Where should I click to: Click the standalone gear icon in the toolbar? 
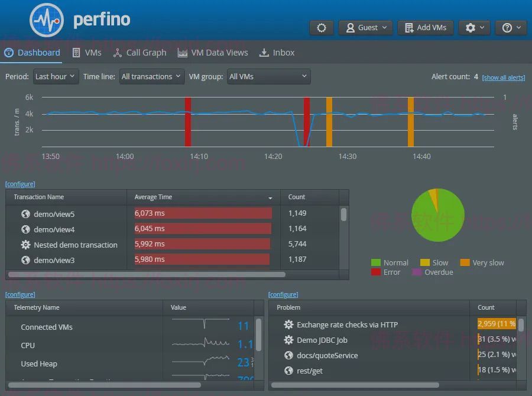pyautogui.click(x=321, y=27)
